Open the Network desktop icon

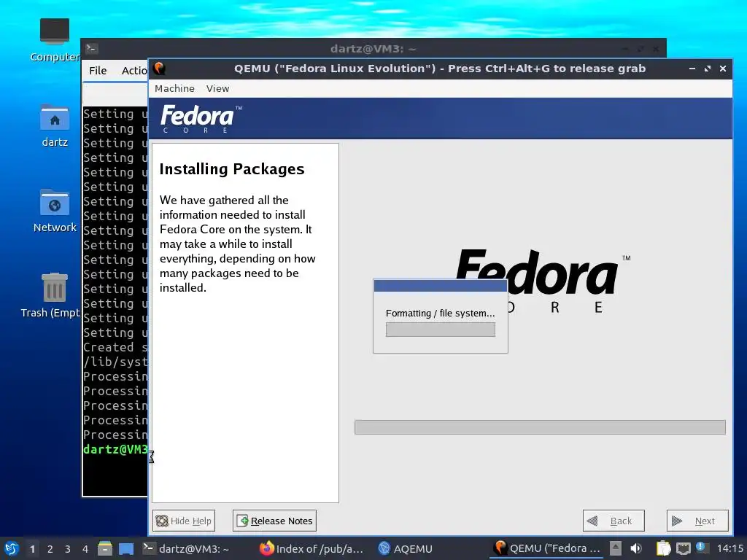point(54,211)
